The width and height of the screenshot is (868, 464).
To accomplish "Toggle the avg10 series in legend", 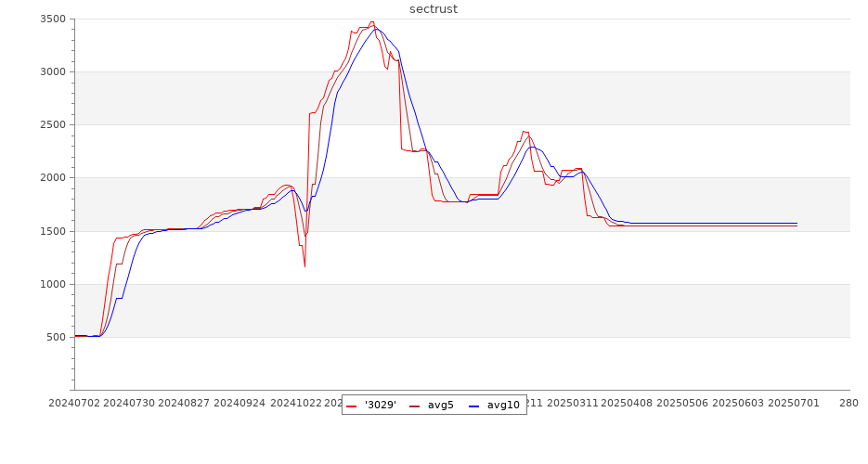I will [x=503, y=405].
